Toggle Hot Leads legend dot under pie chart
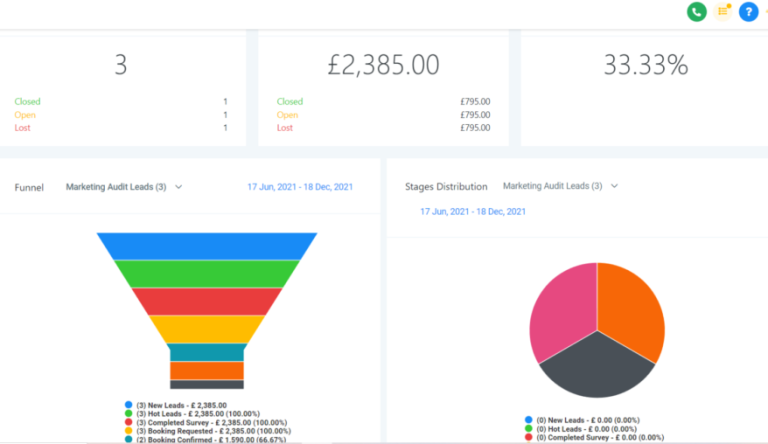Screen dimensions: 768x444 [528, 429]
